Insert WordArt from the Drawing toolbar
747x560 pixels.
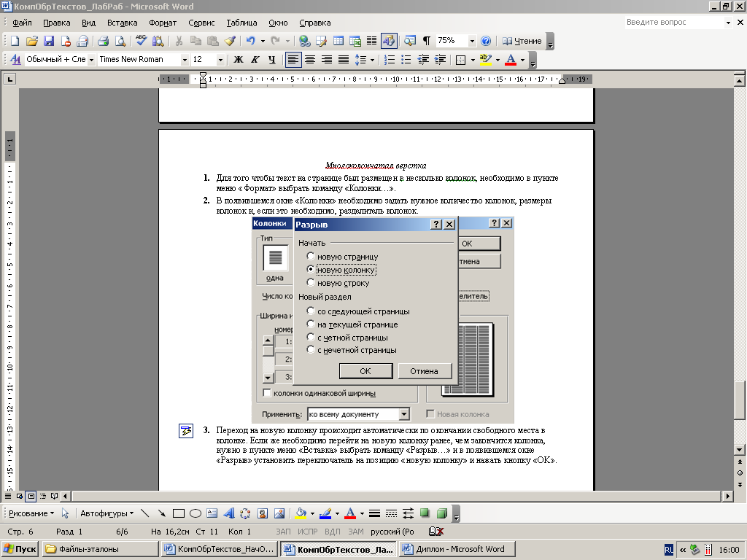pyautogui.click(x=228, y=513)
